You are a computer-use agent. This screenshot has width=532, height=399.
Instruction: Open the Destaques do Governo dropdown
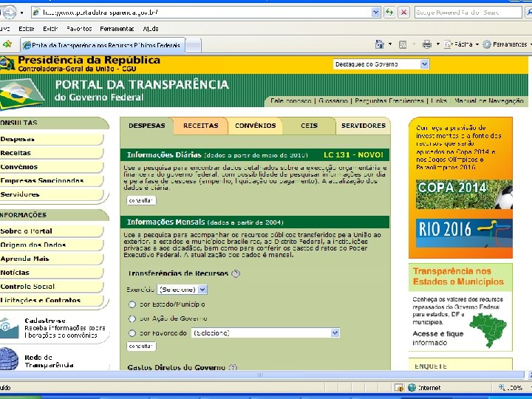381,64
